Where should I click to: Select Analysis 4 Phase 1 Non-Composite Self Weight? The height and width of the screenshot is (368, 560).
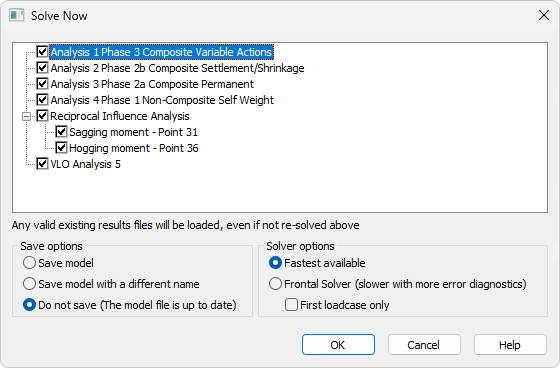(x=162, y=100)
